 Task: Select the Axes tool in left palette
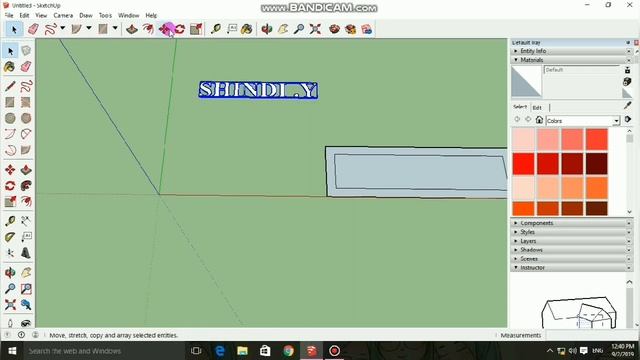(10, 253)
